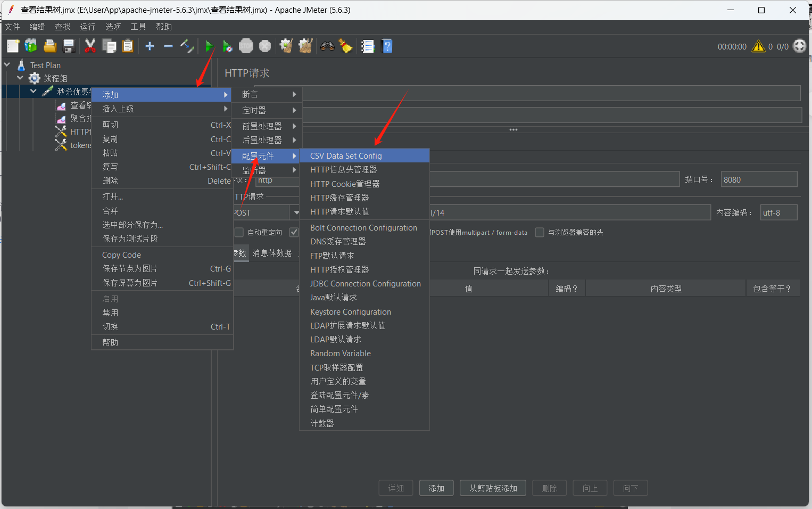Select the 计数器 config element
Screen dimensions: 812x509
[x=364, y=423]
